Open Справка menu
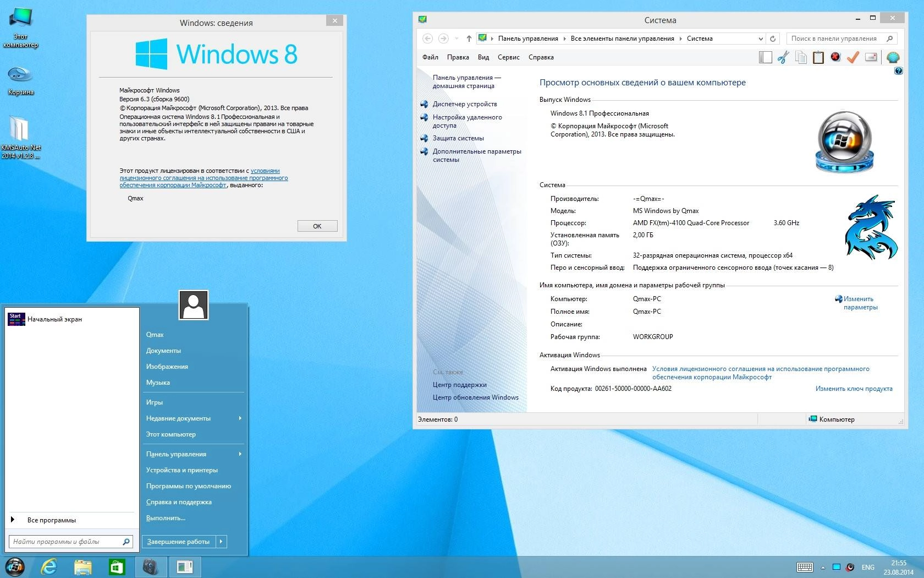Viewport: 924px width, 578px height. (541, 57)
